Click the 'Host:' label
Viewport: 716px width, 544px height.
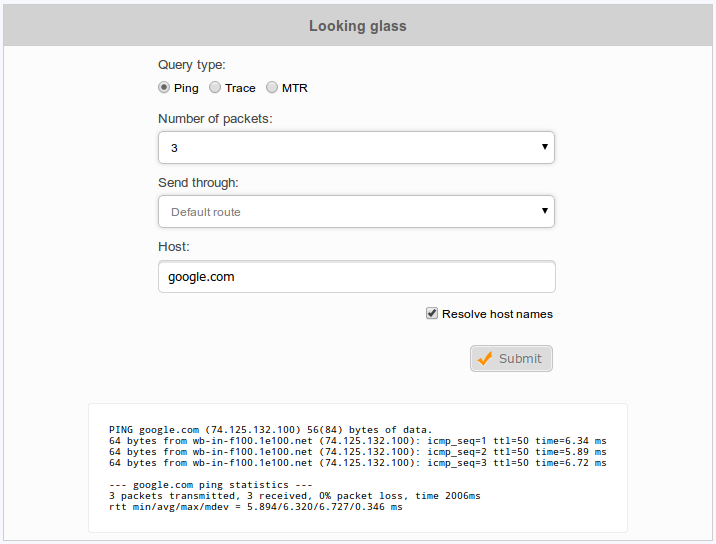click(x=174, y=247)
